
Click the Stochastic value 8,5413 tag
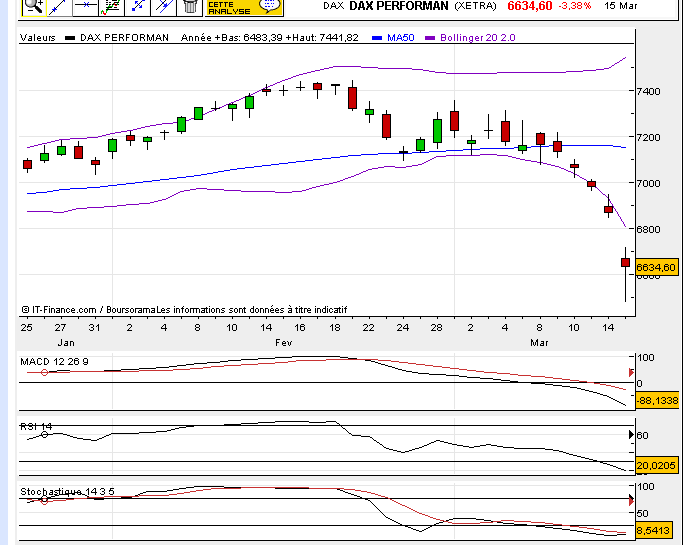(x=653, y=530)
